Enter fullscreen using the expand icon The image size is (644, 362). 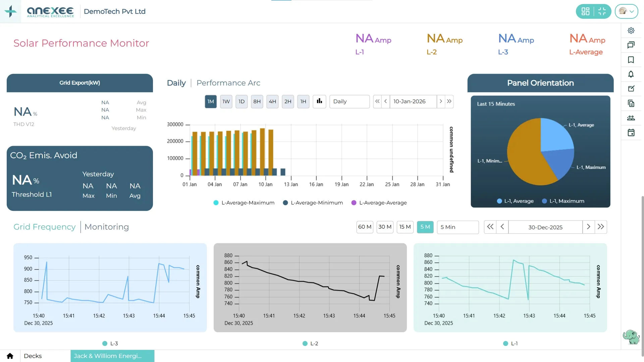[x=602, y=11]
